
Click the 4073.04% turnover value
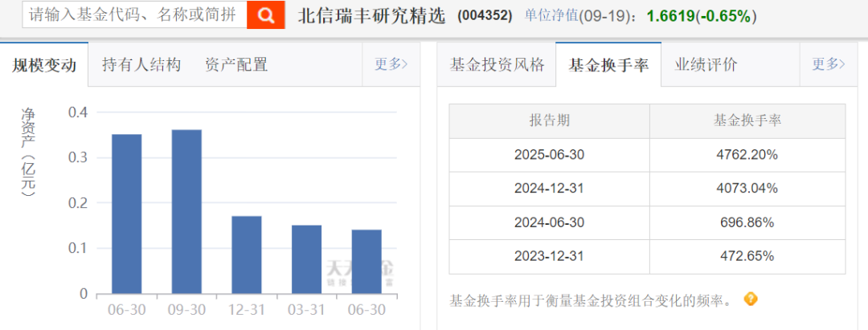(747, 189)
